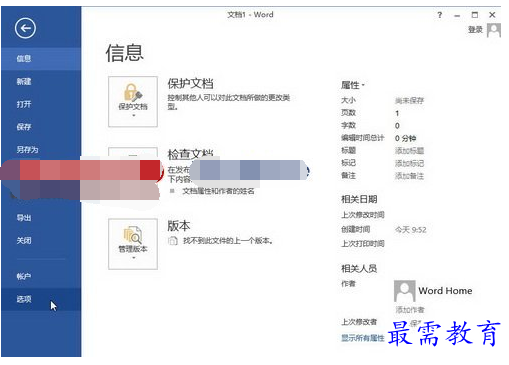Close the Word window
This screenshot has width=509, height=365.
tap(492, 15)
